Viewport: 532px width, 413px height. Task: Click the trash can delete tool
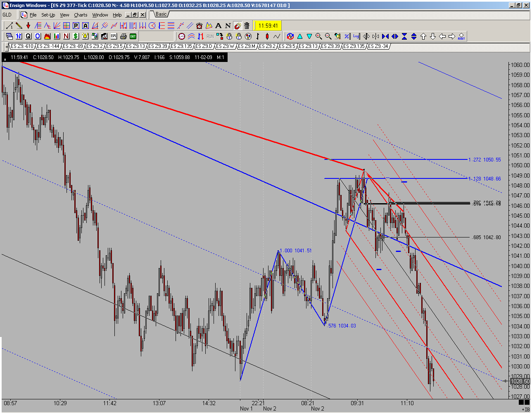pyautogui.click(x=247, y=26)
